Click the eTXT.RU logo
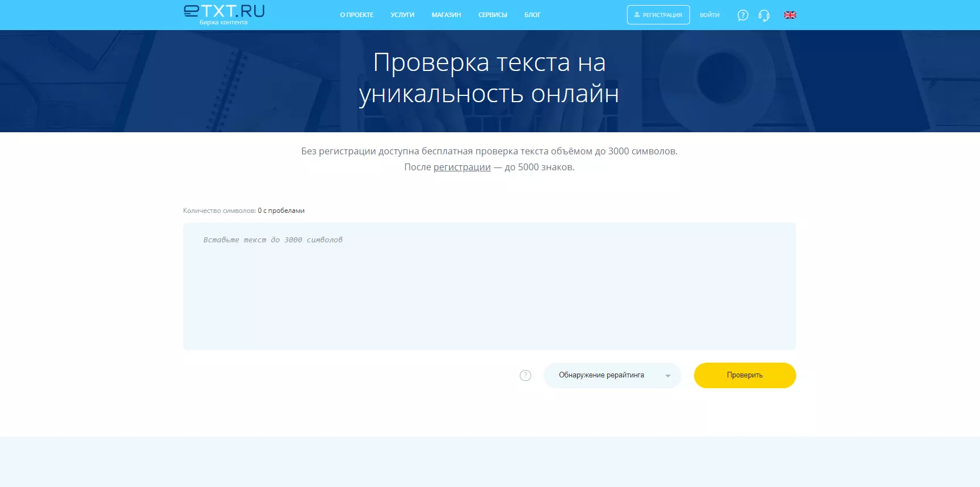This screenshot has height=487, width=980. point(224,15)
